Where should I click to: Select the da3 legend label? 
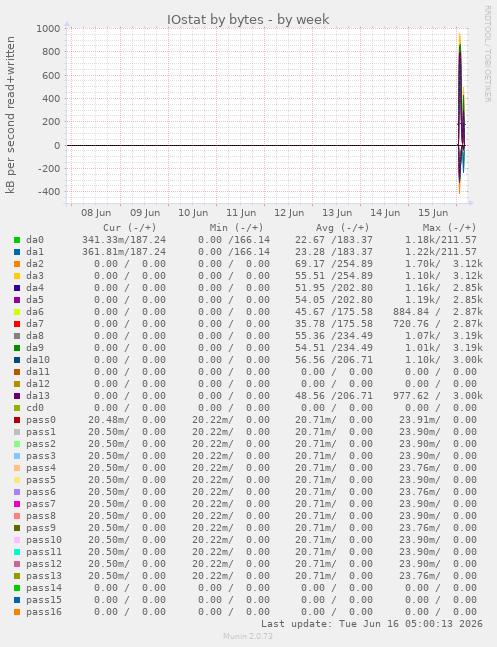pyautogui.click(x=35, y=276)
